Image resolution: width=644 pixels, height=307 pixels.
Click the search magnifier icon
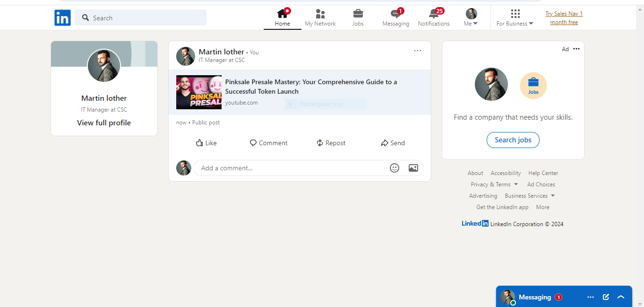pos(86,18)
